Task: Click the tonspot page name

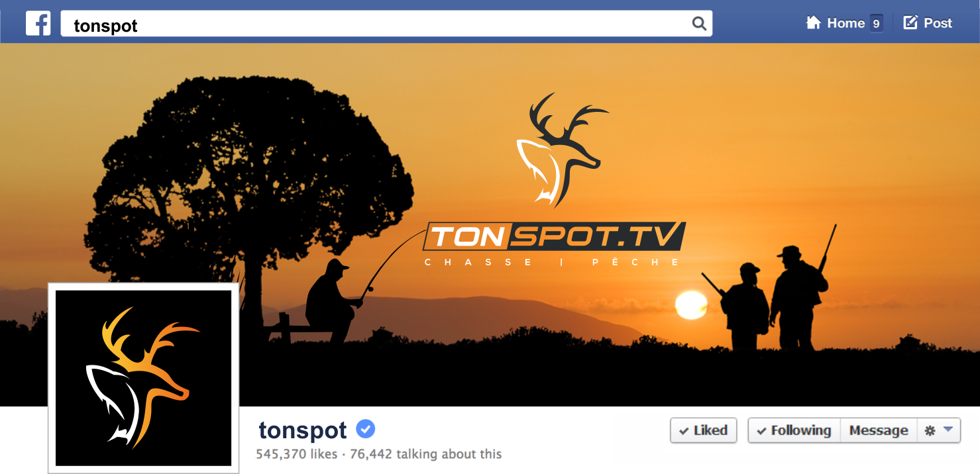Action: point(303,430)
